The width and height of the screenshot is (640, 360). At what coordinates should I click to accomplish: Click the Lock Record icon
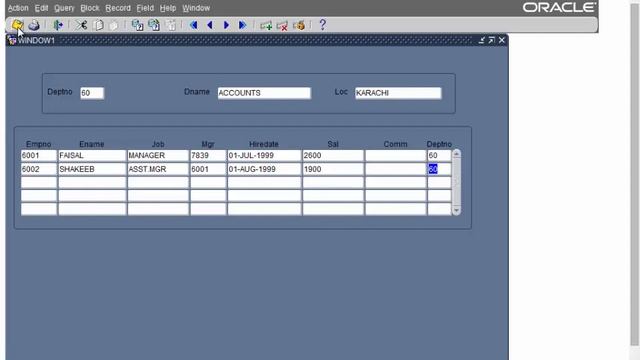click(299, 26)
